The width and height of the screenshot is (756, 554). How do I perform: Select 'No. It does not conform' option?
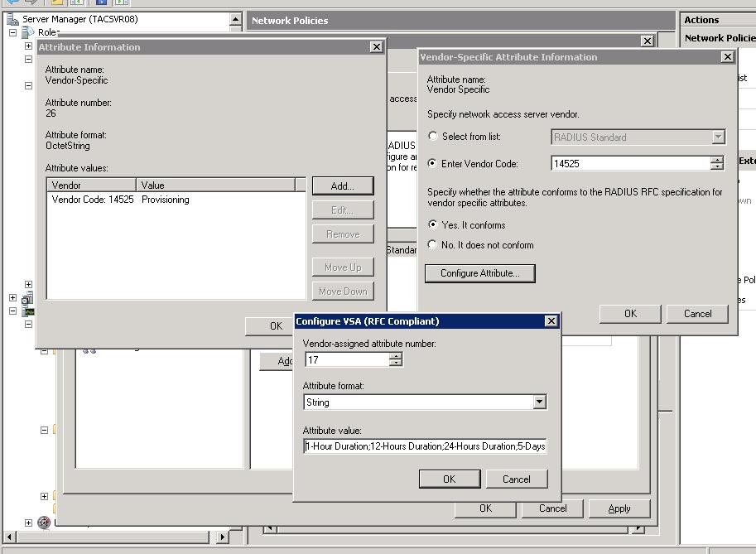(x=431, y=244)
